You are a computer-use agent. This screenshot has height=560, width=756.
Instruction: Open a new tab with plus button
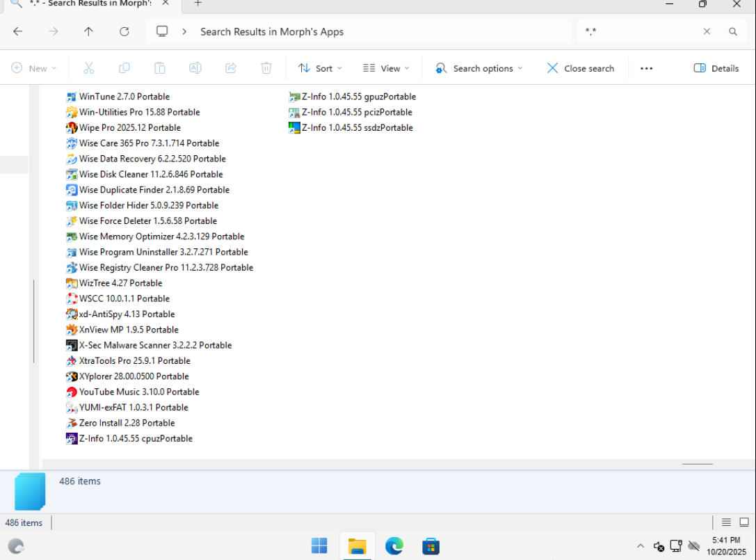(198, 4)
